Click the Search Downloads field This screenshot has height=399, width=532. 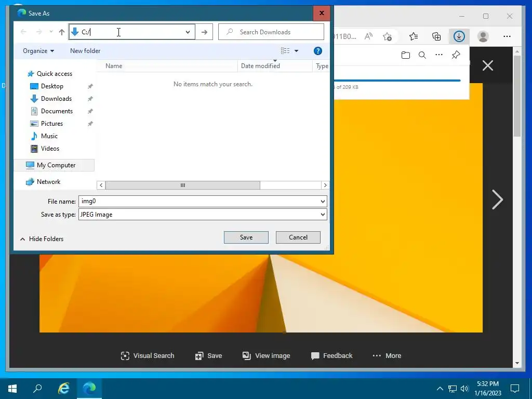271,32
